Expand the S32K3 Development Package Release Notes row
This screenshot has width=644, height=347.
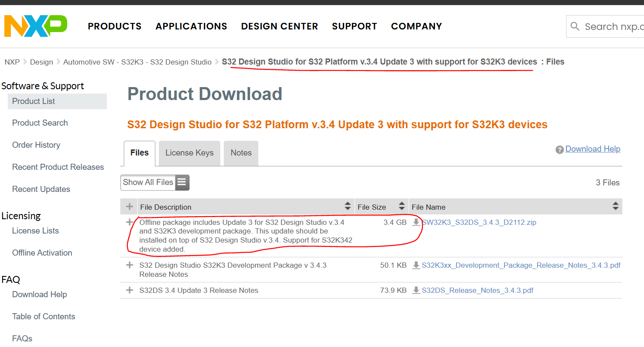coord(129,265)
